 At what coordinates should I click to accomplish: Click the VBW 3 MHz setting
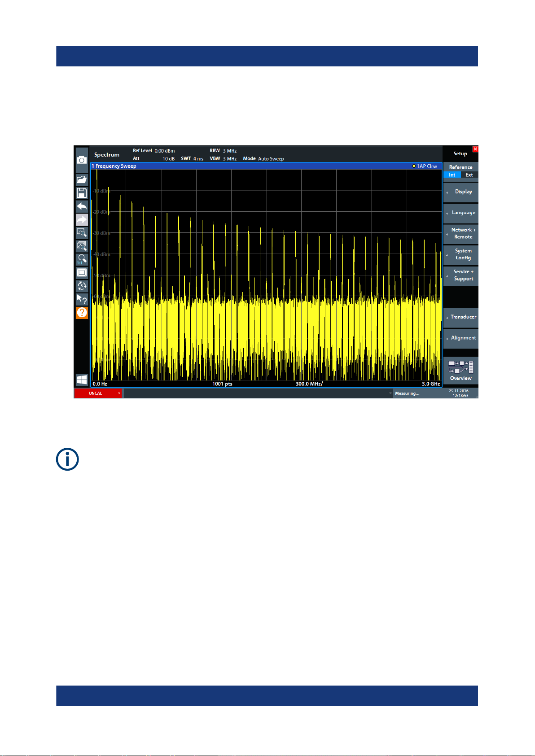point(223,159)
